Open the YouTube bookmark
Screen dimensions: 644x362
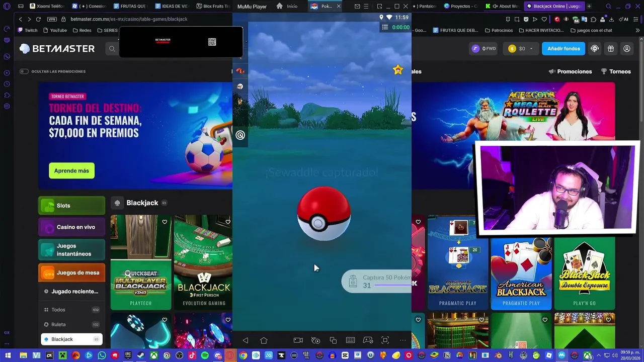tap(55, 30)
